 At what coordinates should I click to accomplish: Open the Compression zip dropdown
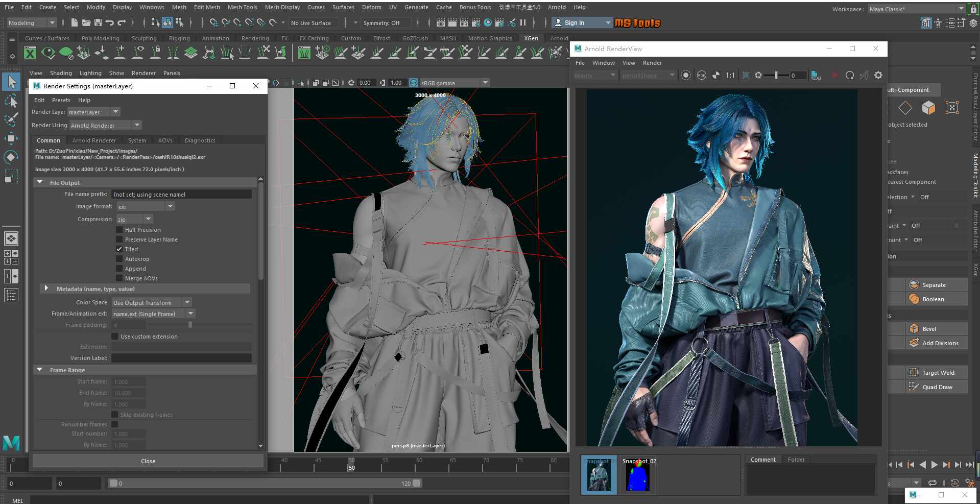pos(134,219)
